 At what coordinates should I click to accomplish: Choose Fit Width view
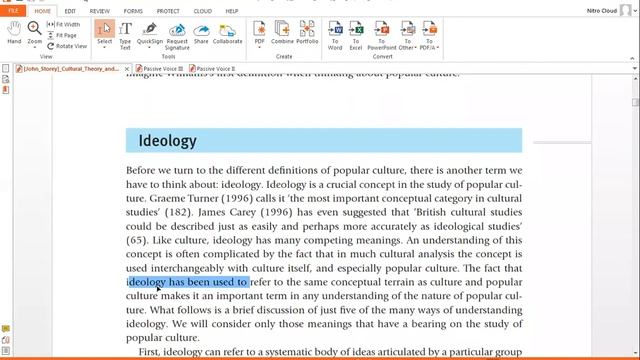(x=64, y=24)
